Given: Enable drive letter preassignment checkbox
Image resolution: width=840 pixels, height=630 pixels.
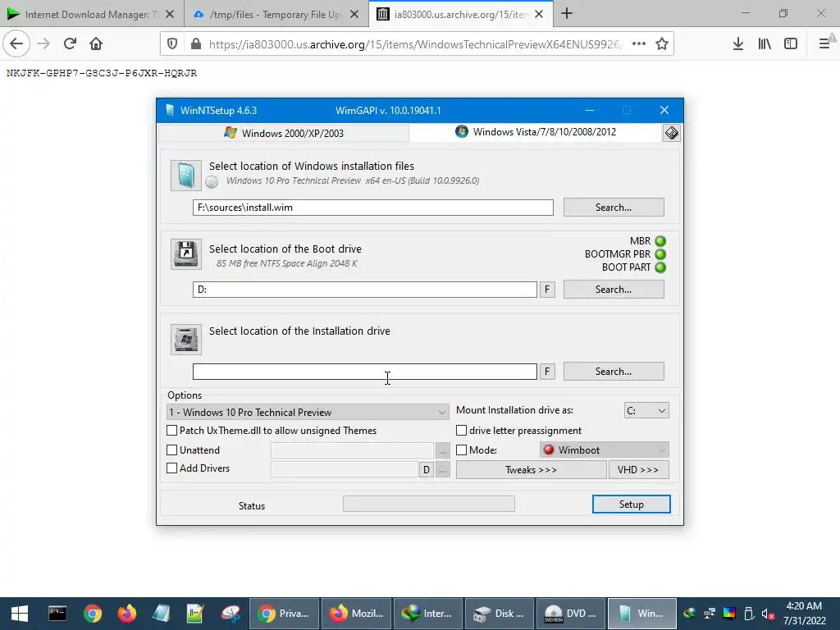Looking at the screenshot, I should coord(461,431).
